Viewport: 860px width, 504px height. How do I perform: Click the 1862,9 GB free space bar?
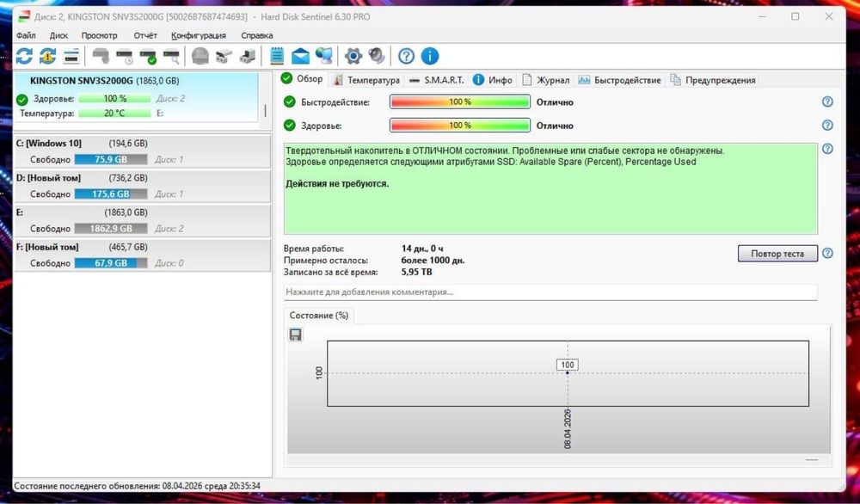tap(111, 229)
